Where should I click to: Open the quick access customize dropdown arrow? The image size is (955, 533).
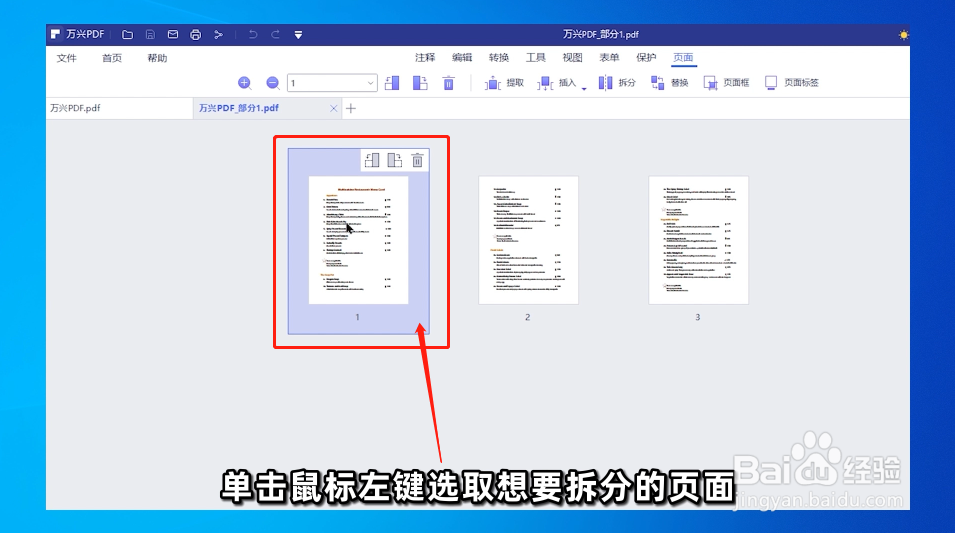pos(298,35)
